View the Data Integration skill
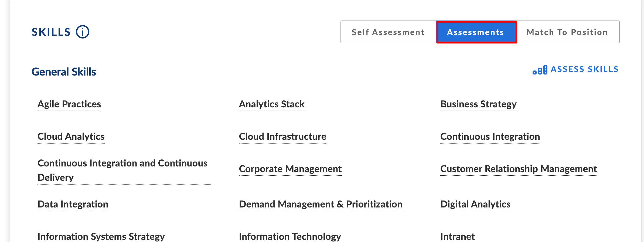The height and width of the screenshot is (242, 644). [x=73, y=204]
